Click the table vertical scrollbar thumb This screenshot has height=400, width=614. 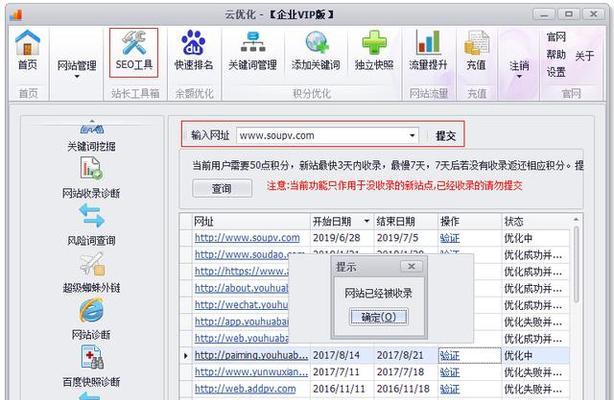576,264
